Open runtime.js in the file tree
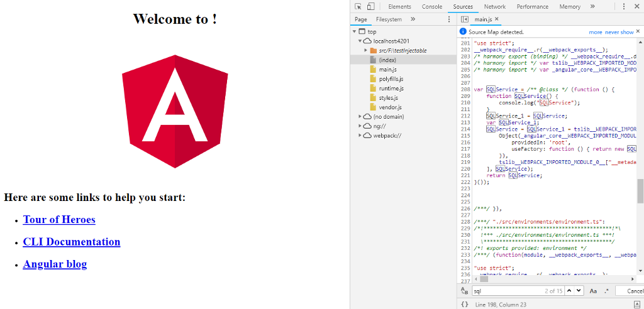 point(391,88)
